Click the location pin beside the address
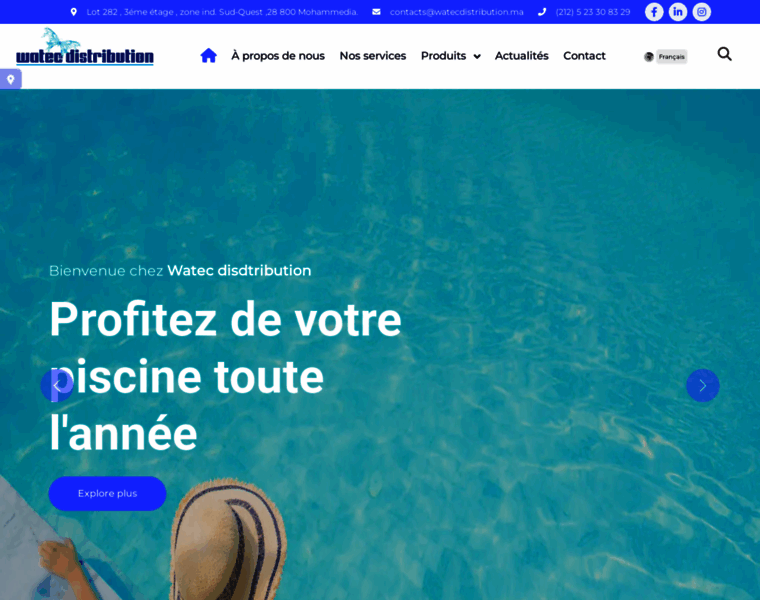Screen dimensions: 760x600 pyautogui.click(x=74, y=12)
